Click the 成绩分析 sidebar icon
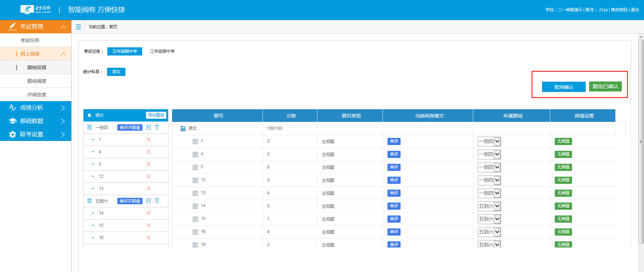Viewport: 644px width, 272px height. 13,108
